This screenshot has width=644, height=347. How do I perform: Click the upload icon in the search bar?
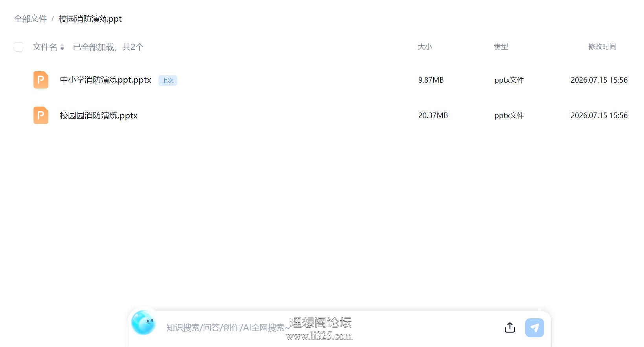pos(510,327)
